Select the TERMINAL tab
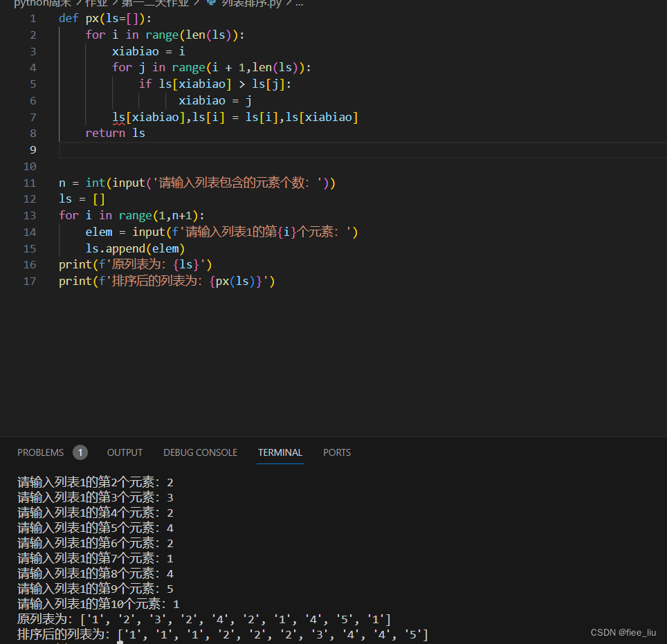This screenshot has width=667, height=644. tap(280, 452)
